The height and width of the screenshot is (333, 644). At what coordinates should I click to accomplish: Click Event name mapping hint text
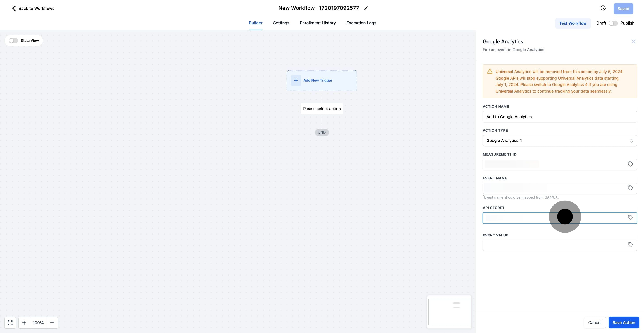tap(520, 197)
